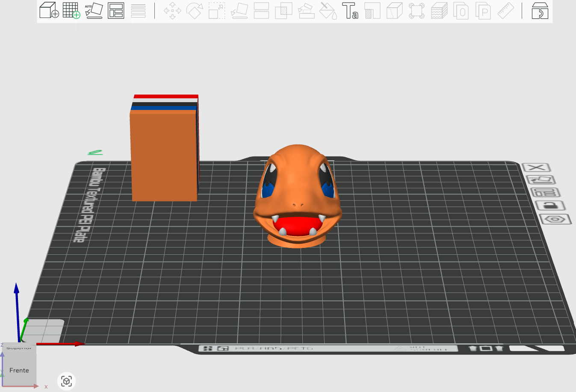
Task: Open the Mesh boolean tool
Action: click(283, 10)
